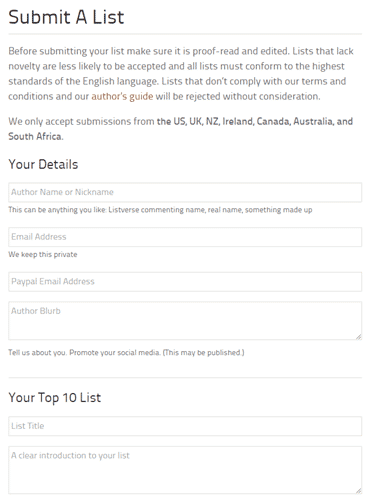This screenshot has height=500, width=369.
Task: Click the divider above Your Top 10 List
Action: click(x=185, y=378)
